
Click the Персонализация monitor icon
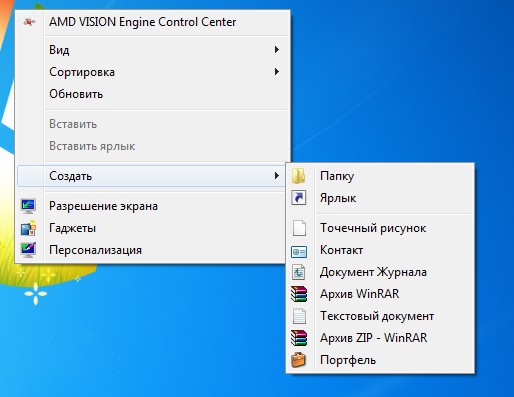(28, 250)
